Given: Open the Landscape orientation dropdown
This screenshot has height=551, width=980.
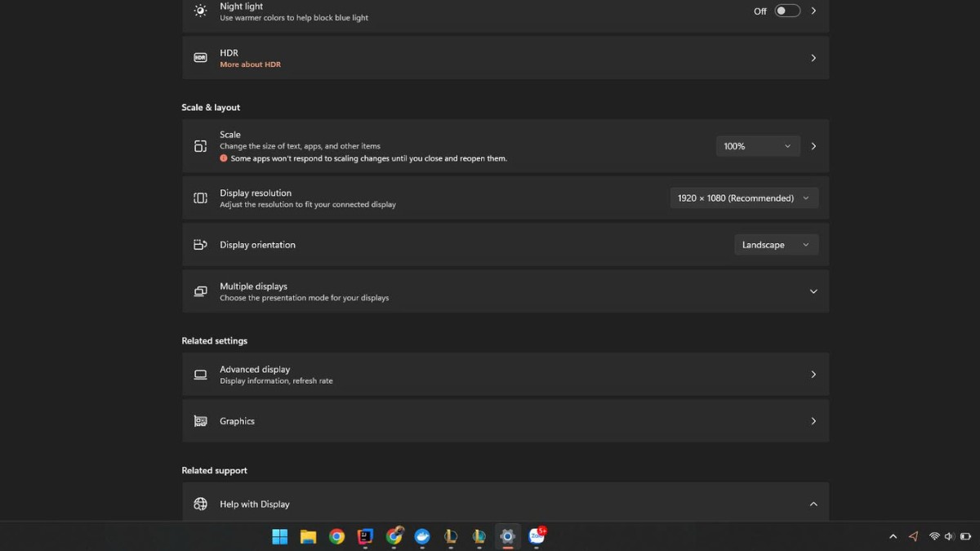Looking at the screenshot, I should 775,245.
